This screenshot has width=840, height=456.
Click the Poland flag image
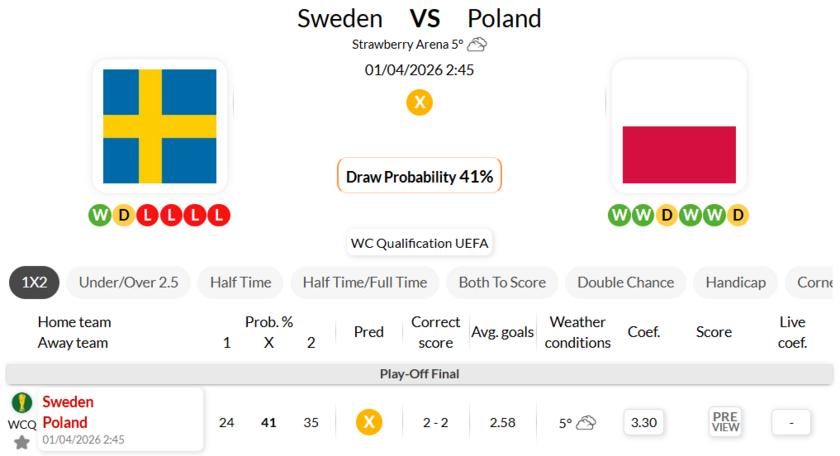tap(679, 126)
